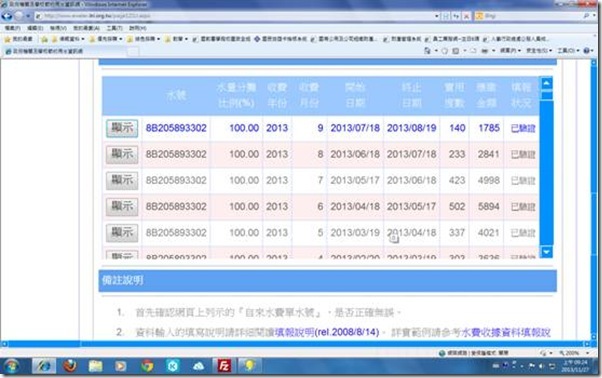
Task: Open a new blank tab
Action: pos(133,51)
